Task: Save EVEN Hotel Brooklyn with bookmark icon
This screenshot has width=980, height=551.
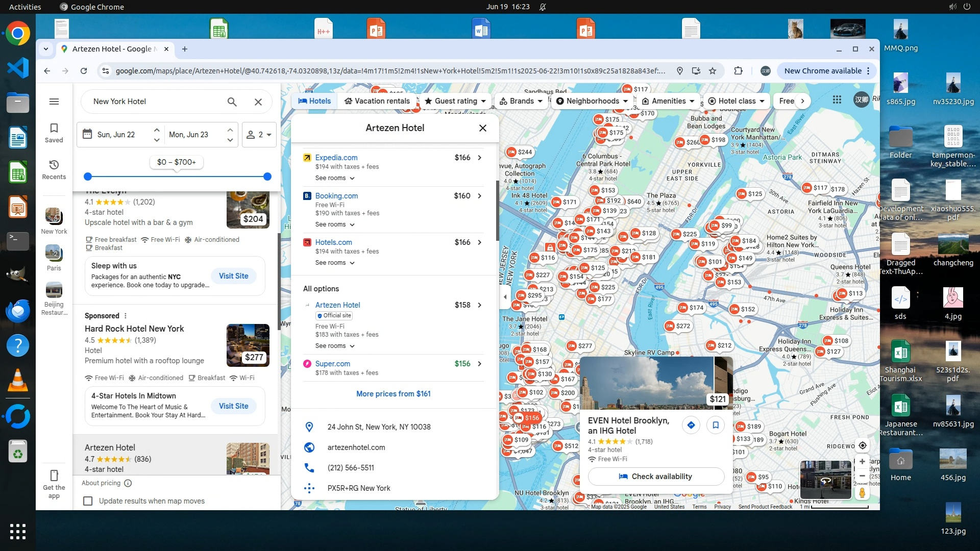Action: pyautogui.click(x=716, y=425)
